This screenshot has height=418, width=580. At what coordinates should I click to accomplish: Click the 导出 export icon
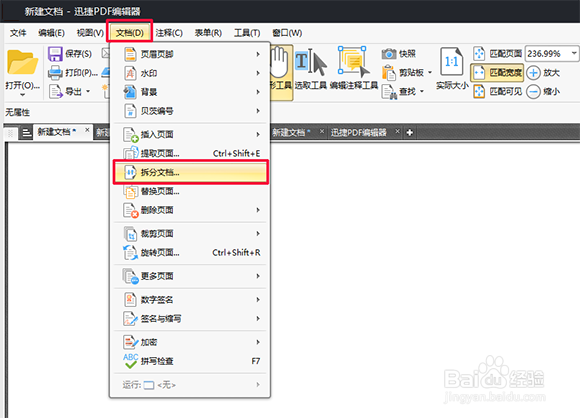56,91
